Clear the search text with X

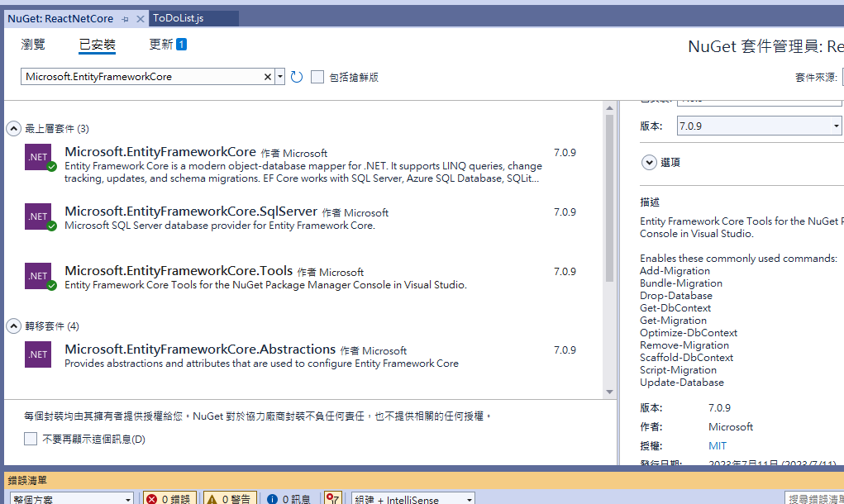(268, 77)
